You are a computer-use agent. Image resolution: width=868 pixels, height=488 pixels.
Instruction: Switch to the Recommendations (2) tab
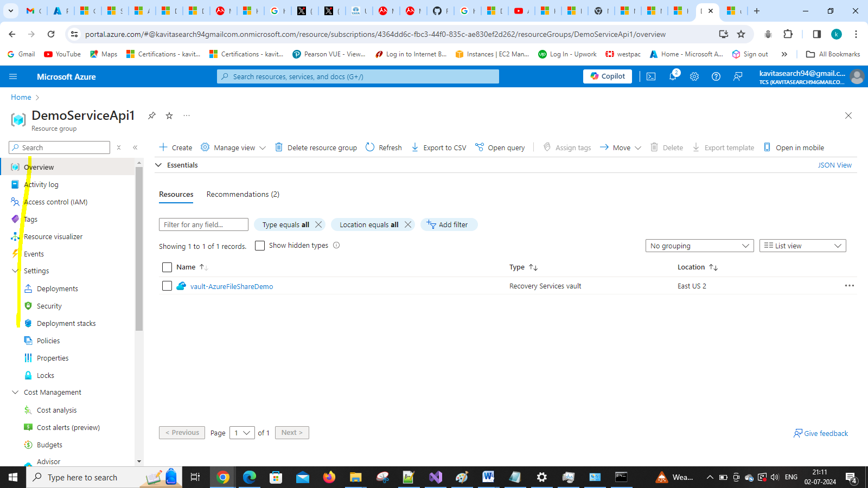[x=243, y=194]
